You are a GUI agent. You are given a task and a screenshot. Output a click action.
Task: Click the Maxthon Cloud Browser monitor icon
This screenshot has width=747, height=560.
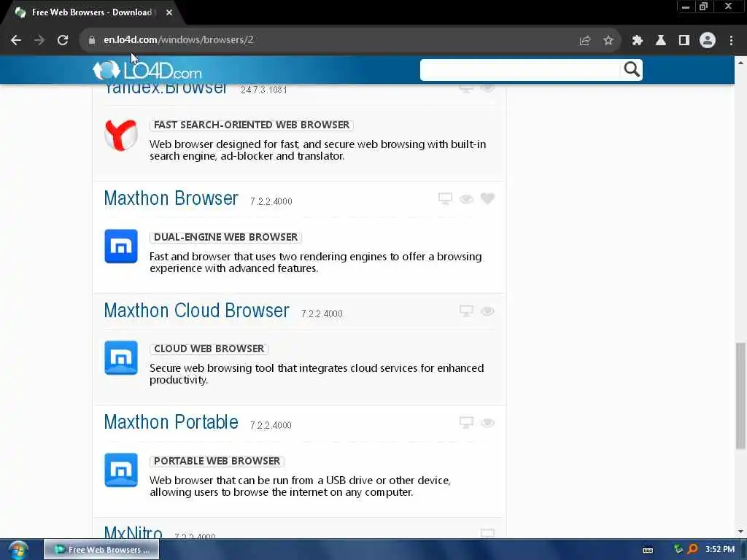(466, 311)
